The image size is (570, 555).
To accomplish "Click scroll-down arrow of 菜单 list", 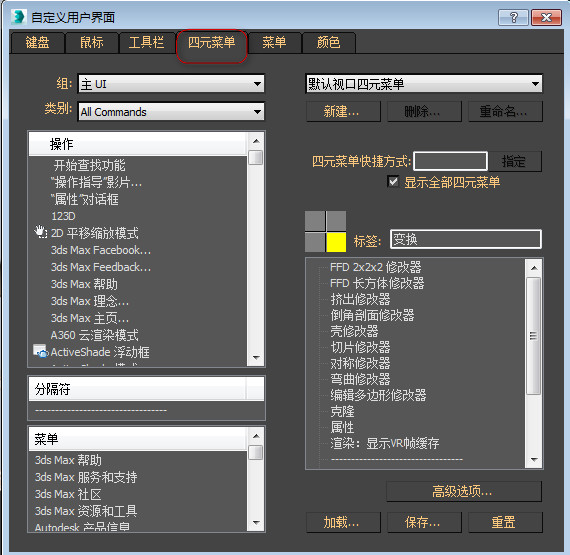I will click(x=256, y=523).
